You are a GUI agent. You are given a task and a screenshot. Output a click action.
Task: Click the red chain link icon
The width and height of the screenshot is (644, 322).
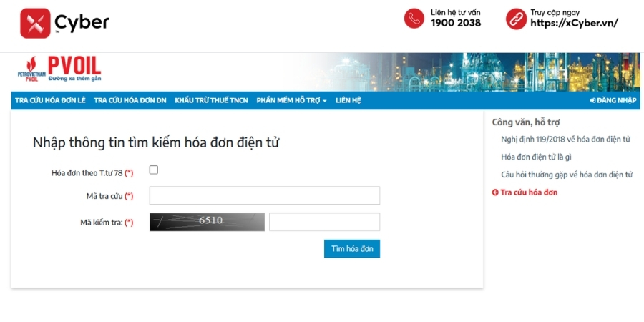[516, 19]
